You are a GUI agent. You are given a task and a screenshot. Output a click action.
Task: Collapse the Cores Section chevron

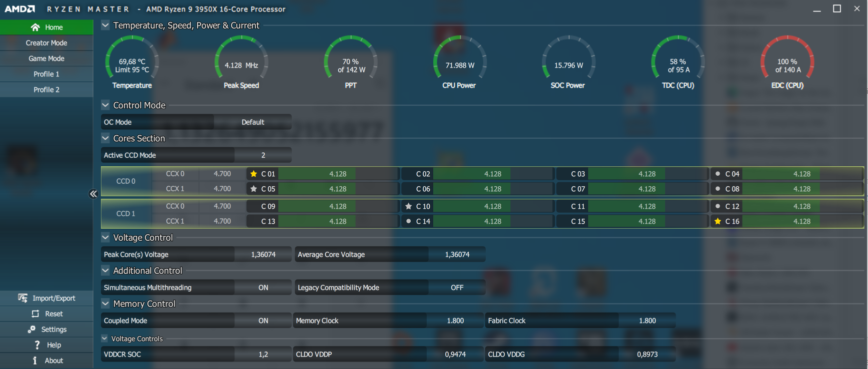pyautogui.click(x=105, y=138)
